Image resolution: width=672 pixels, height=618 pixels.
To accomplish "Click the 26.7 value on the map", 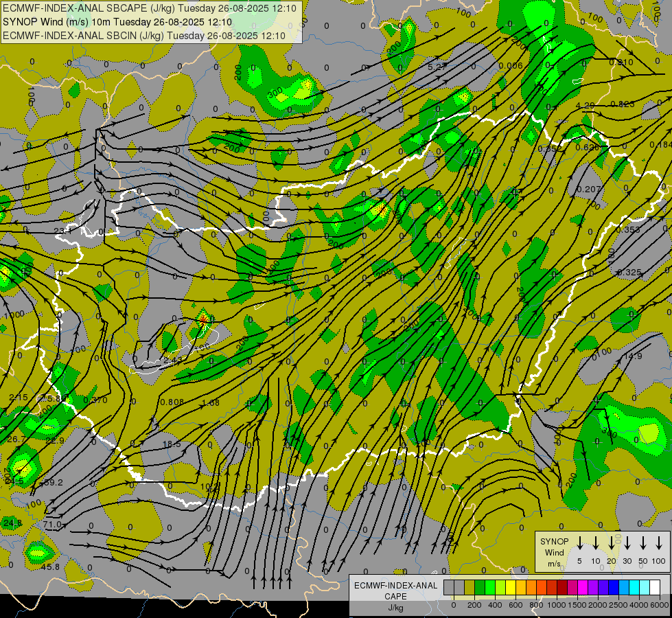I will [x=16, y=439].
